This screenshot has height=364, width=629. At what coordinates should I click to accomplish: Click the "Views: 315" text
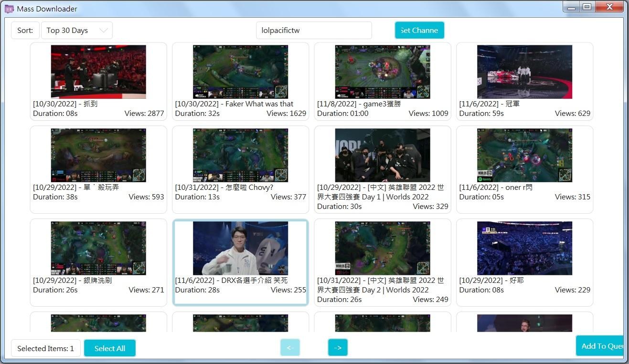[573, 197]
